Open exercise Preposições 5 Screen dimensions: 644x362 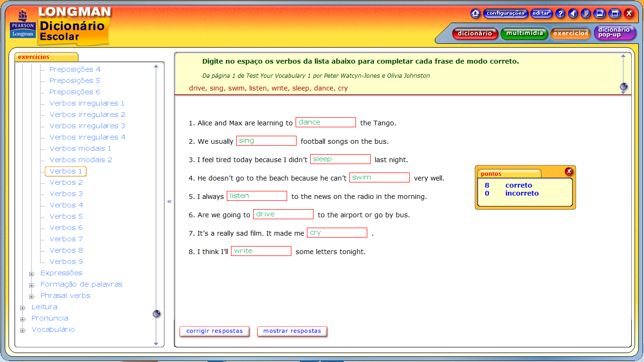75,81
